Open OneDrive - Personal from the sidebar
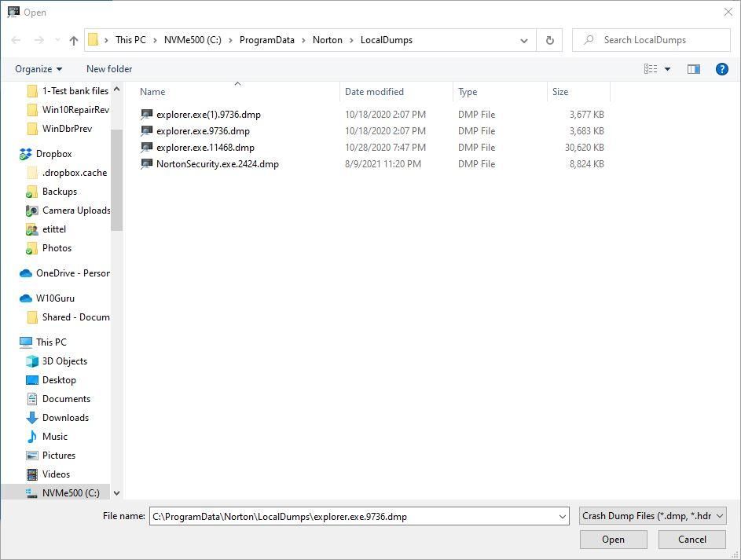The image size is (741, 560). tap(71, 273)
